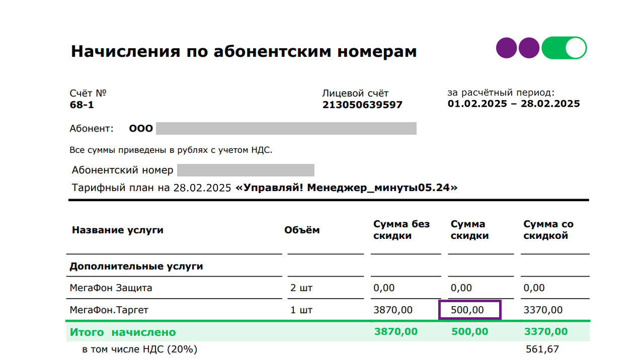644x362 pixels.
Task: Click the Сумма без скидки column header
Action: point(401,230)
